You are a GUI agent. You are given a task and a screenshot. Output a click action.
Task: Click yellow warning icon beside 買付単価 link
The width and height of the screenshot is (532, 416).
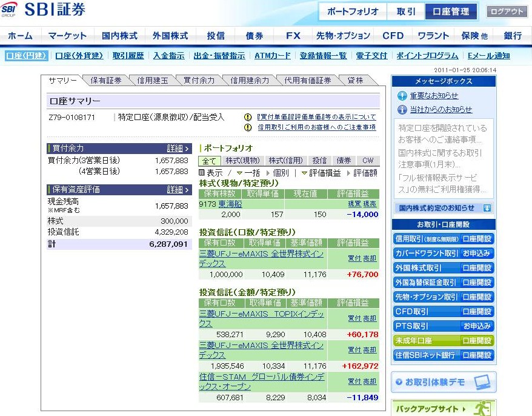click(x=248, y=117)
